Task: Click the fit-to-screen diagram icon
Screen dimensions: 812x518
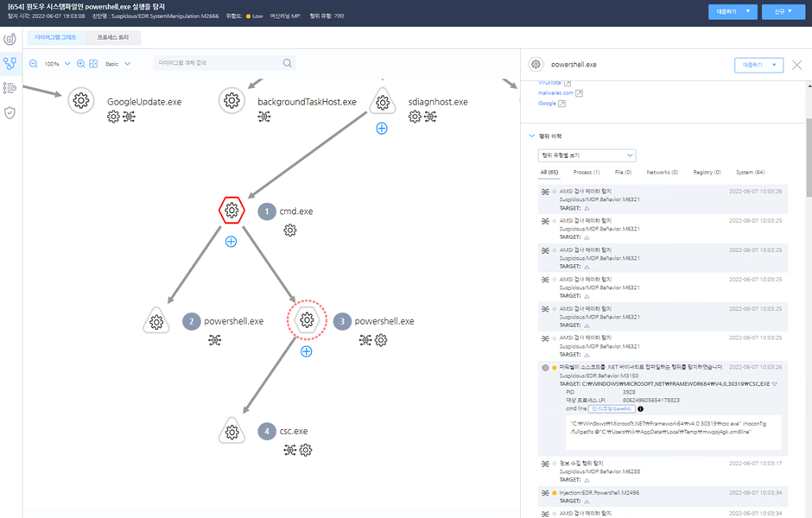Action: 93,64
